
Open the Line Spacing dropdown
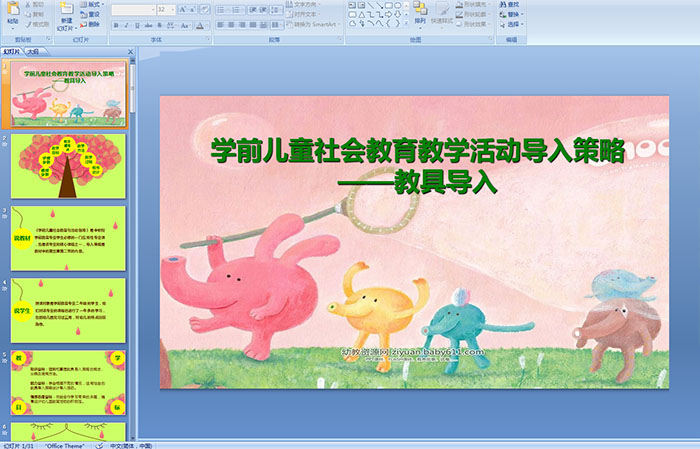[277, 9]
